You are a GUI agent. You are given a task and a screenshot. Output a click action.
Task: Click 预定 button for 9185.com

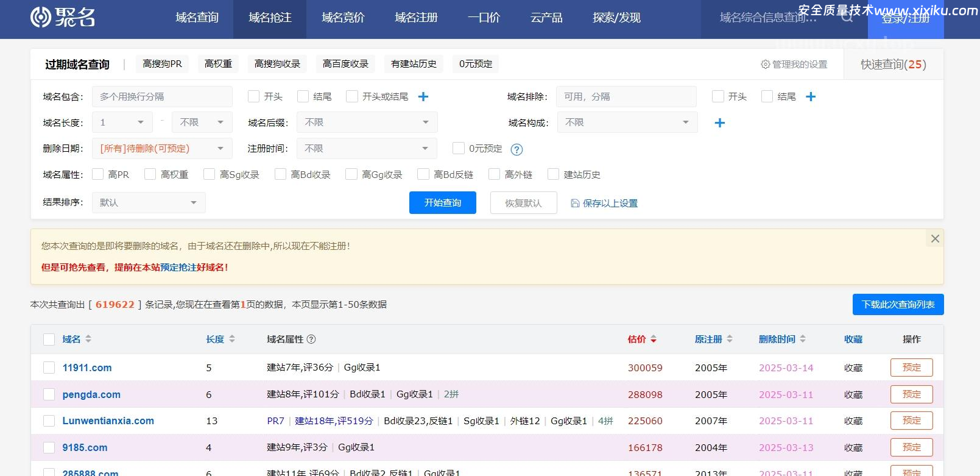pyautogui.click(x=911, y=447)
